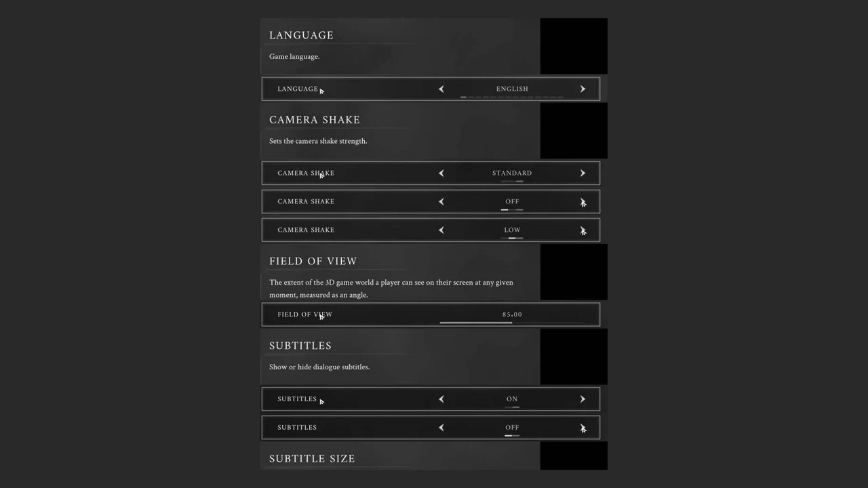Click right arrow in Camera Shake LOW row
This screenshot has height=488, width=868.
click(583, 230)
